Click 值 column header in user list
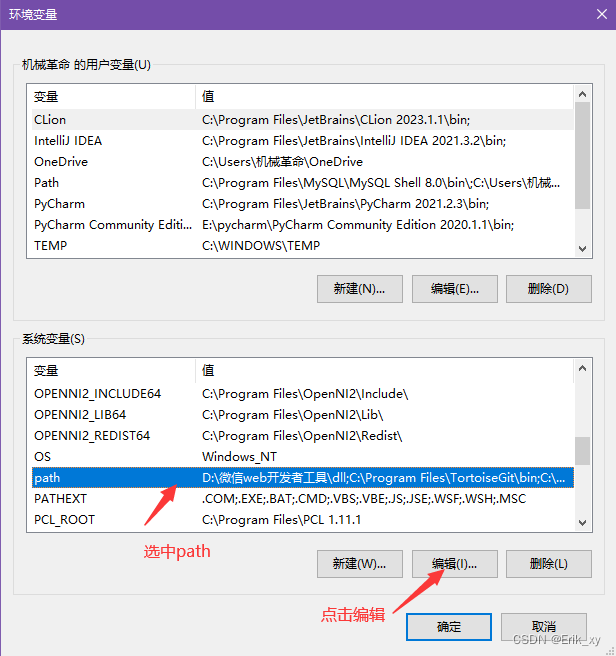 tap(384, 97)
